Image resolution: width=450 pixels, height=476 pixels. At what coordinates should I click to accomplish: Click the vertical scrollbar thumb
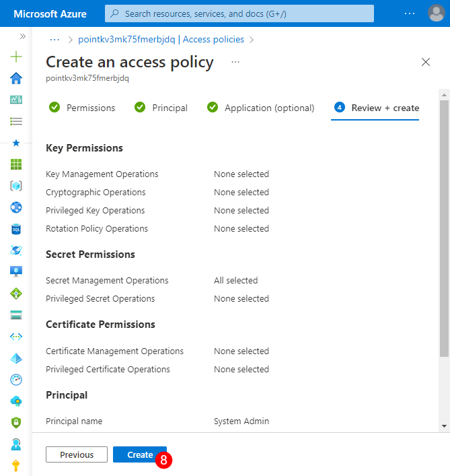(444, 228)
